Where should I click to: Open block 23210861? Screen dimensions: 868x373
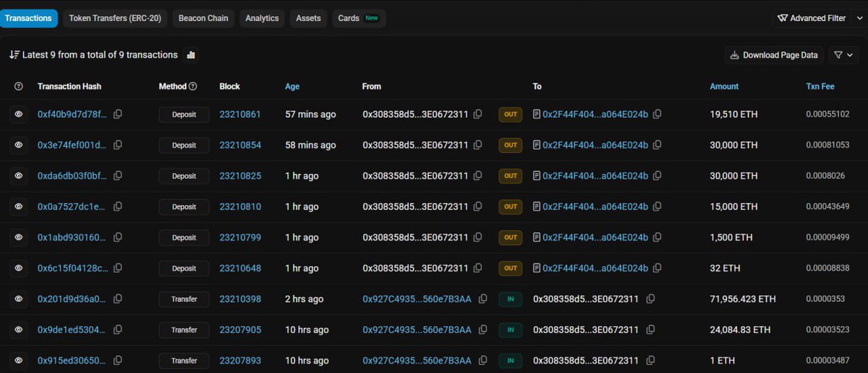(x=240, y=114)
